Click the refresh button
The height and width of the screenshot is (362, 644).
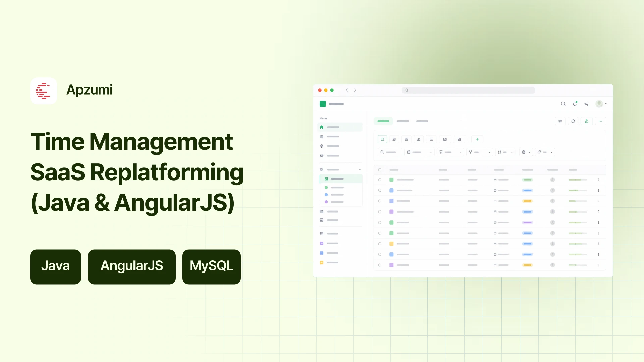click(x=573, y=121)
